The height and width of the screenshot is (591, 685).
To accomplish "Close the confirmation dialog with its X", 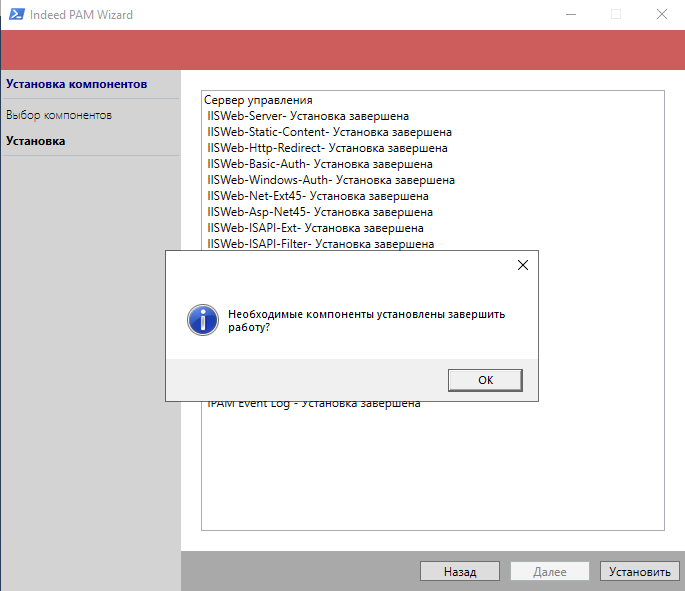I will [521, 266].
